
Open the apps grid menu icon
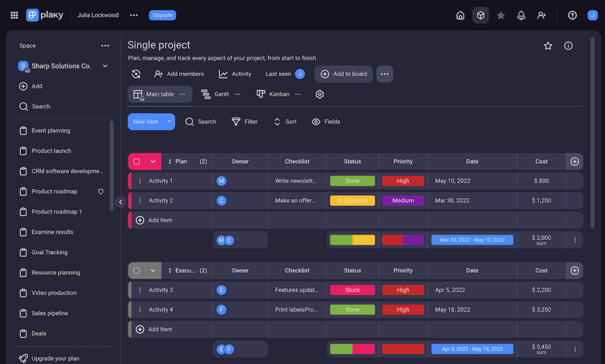[x=14, y=15]
